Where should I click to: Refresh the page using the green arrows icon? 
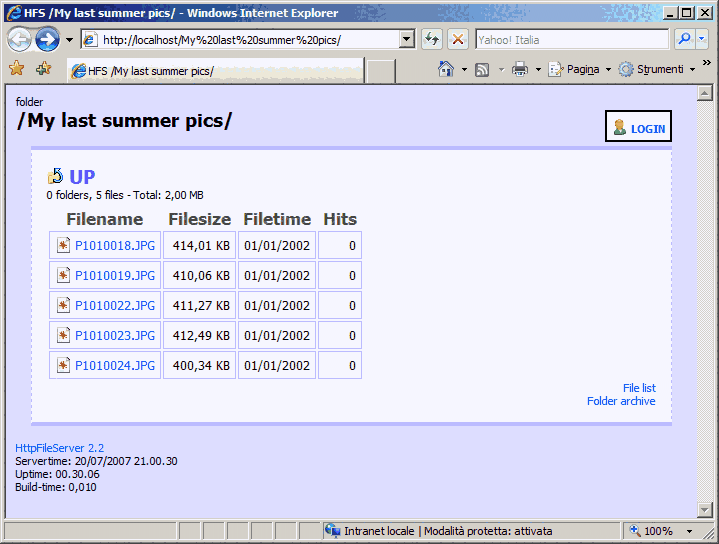click(432, 39)
